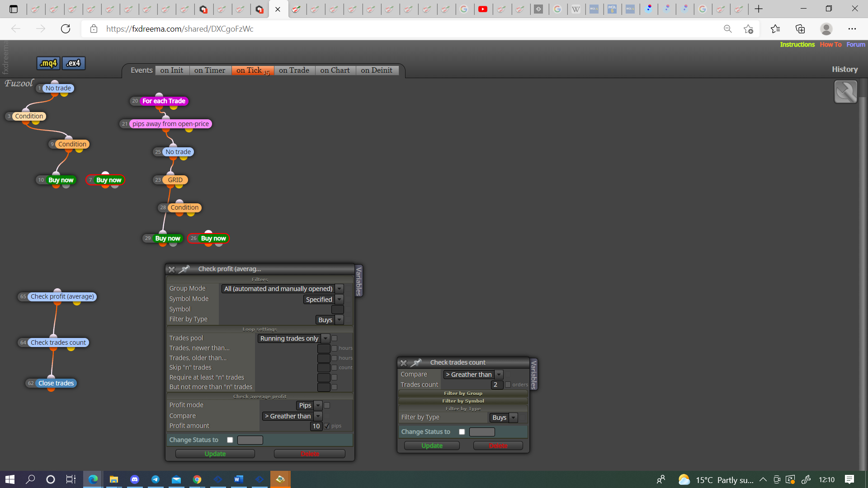Click Trades count value field
The image size is (868, 488).
(497, 385)
